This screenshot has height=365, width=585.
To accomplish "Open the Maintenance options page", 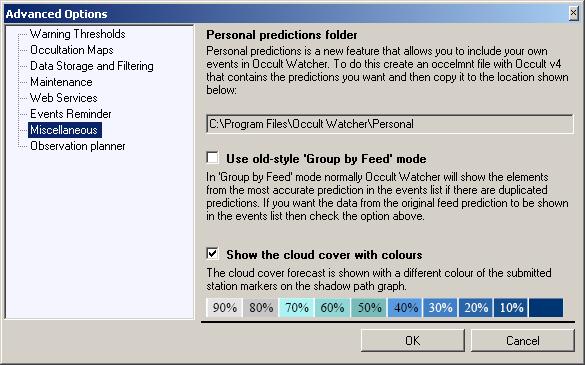I will pos(61,82).
